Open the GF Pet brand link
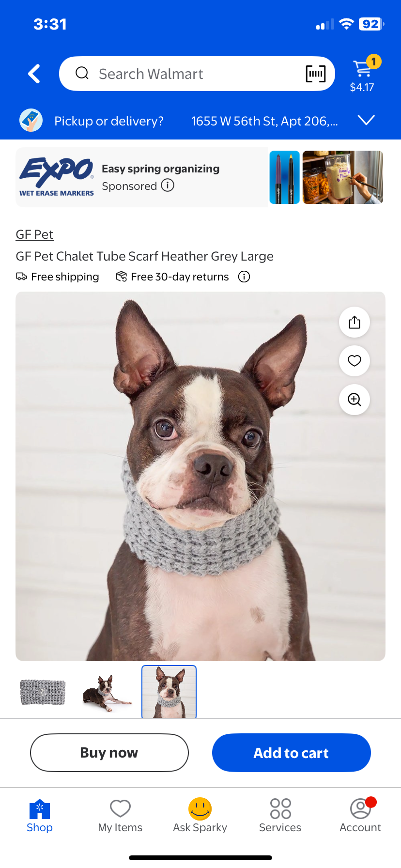The height and width of the screenshot is (868, 401). click(x=34, y=234)
